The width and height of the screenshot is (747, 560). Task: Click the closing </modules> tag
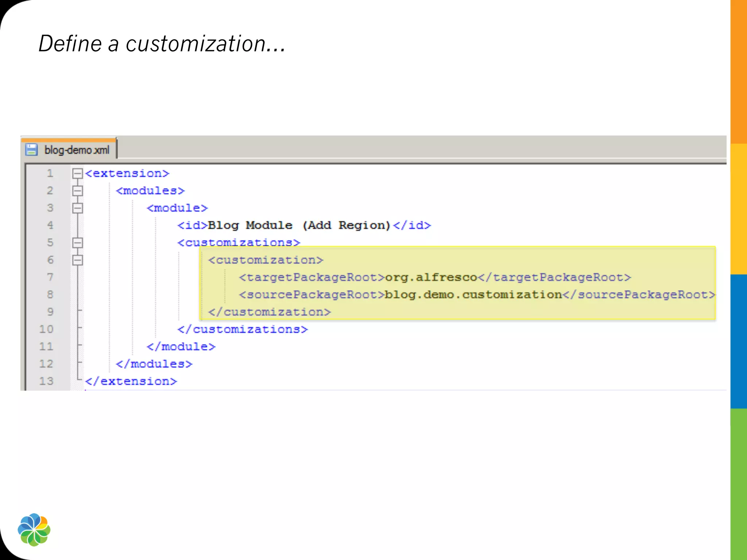(x=154, y=364)
